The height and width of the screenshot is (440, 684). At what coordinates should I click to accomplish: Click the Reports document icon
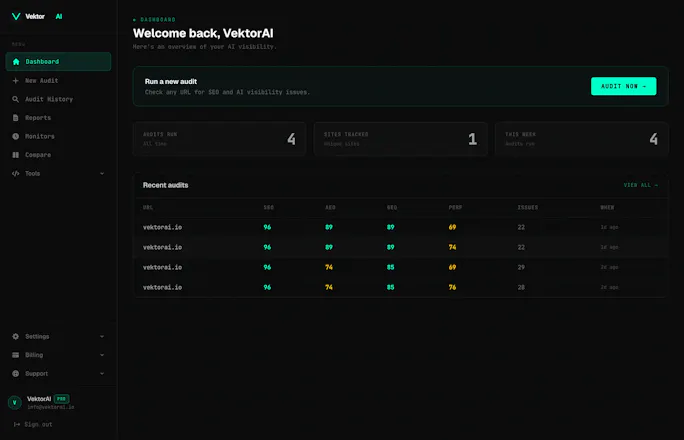[16, 118]
